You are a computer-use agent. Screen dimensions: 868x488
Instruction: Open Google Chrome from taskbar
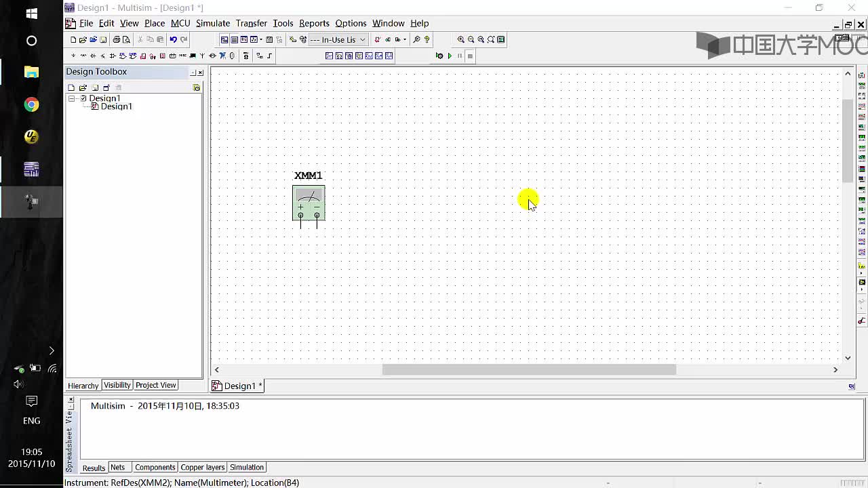[31, 104]
